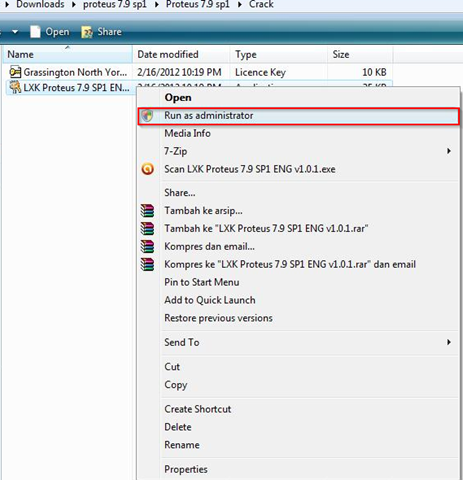Choose Open in the context menu
463x480 pixels.
tap(178, 98)
